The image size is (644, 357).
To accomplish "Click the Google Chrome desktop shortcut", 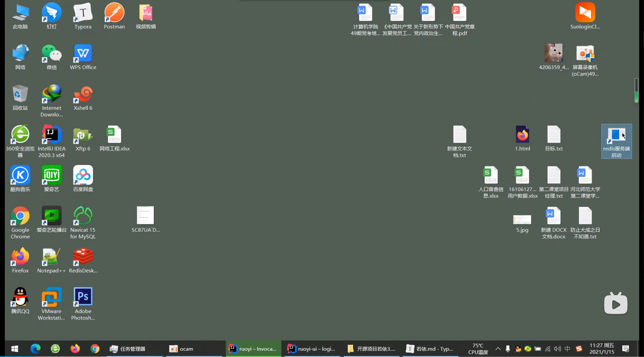I will [20, 222].
